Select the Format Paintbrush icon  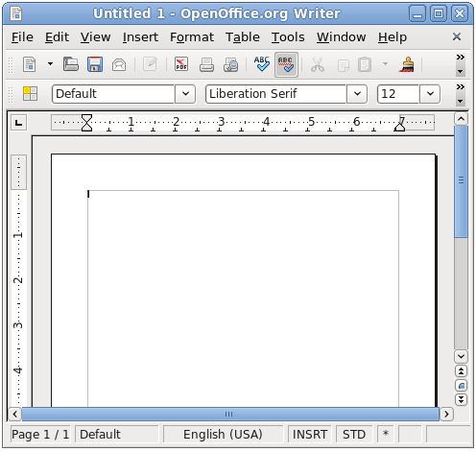click(407, 64)
